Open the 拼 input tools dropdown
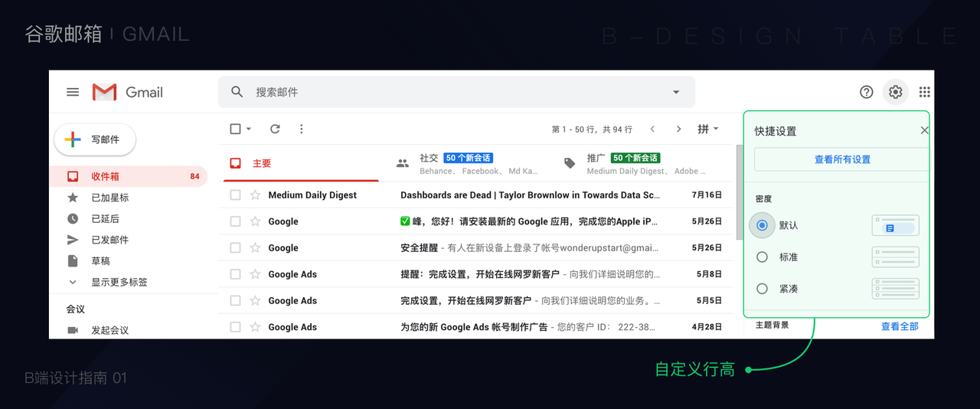Image resolution: width=980 pixels, height=409 pixels. pyautogui.click(x=708, y=129)
